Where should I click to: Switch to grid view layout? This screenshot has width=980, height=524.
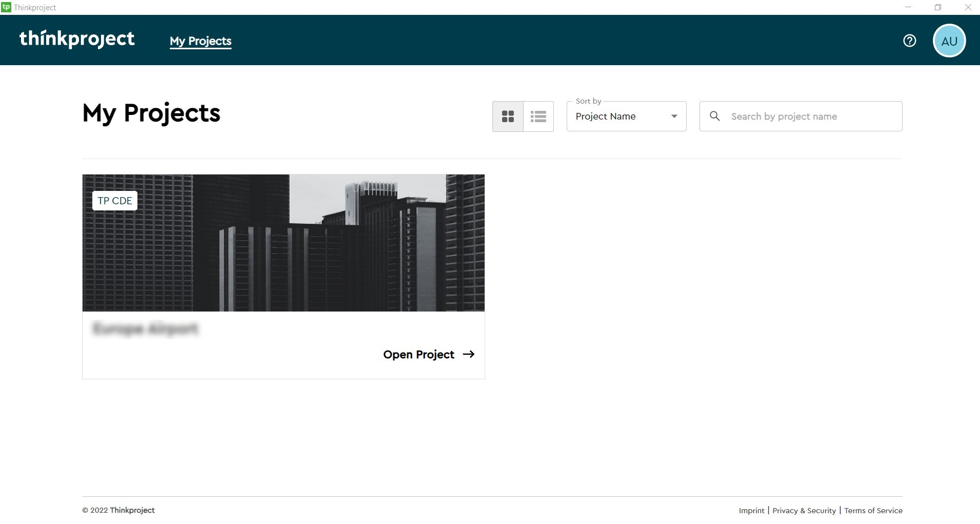pyautogui.click(x=508, y=117)
